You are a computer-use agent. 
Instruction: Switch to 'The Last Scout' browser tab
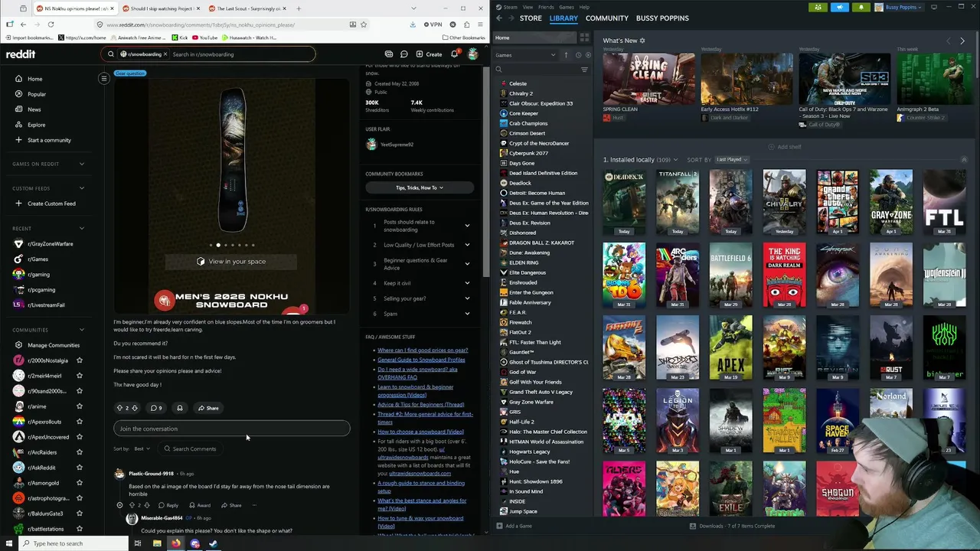249,8
